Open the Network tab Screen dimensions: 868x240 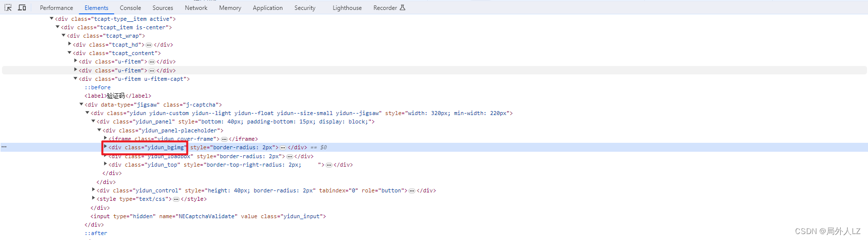tap(196, 8)
